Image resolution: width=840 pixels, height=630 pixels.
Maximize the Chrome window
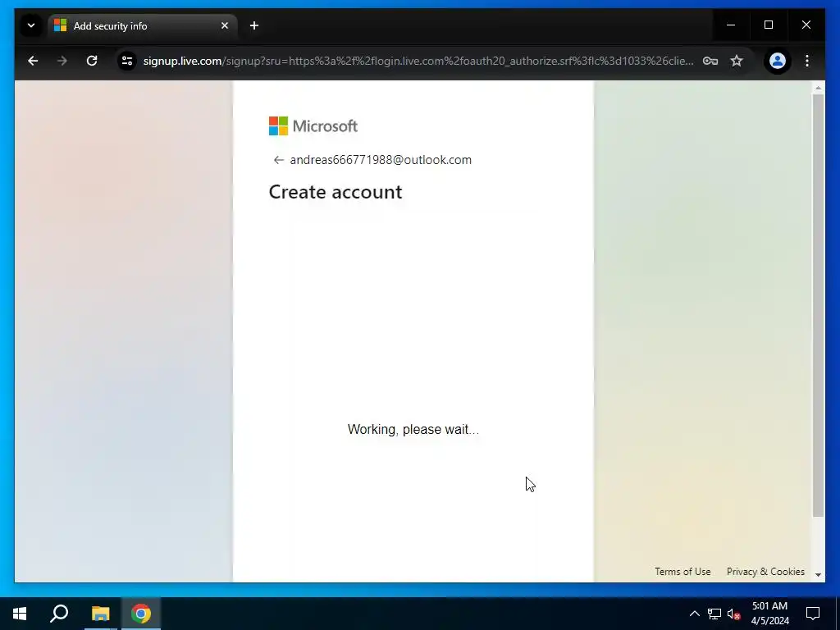[768, 25]
